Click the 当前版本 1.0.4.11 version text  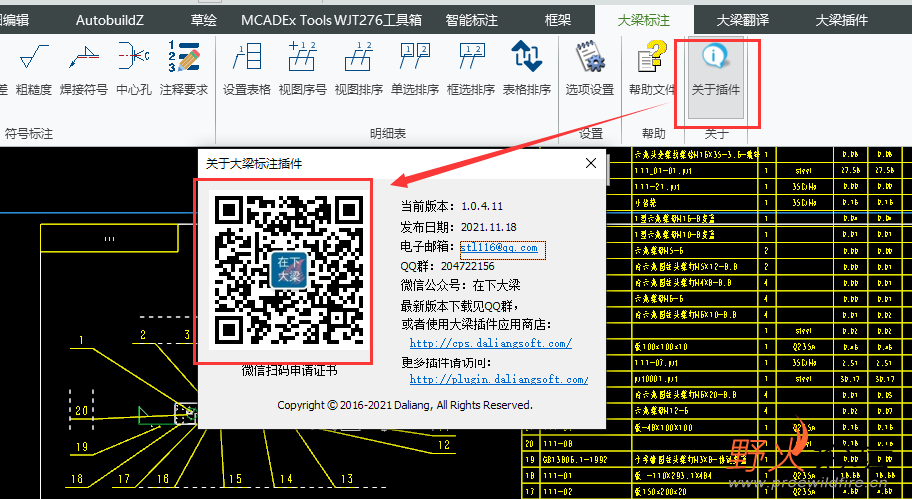tap(452, 206)
